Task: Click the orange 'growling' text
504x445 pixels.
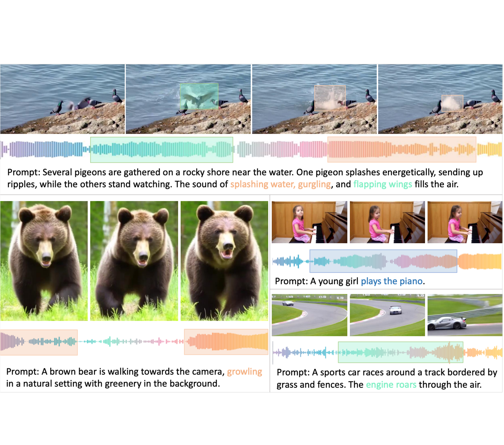Action: (244, 371)
